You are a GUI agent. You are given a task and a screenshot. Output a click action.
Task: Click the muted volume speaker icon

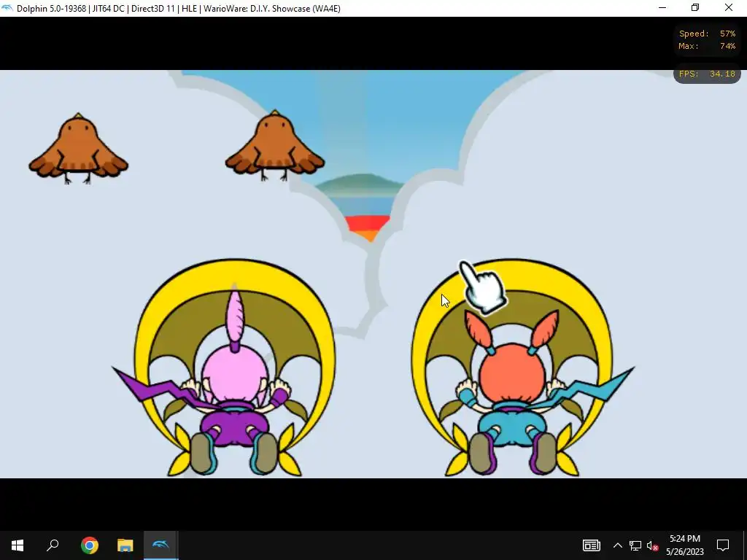[652, 545]
